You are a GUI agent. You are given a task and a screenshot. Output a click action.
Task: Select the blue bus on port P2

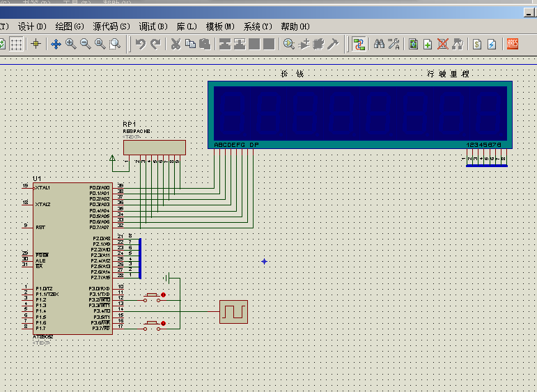[140, 259]
